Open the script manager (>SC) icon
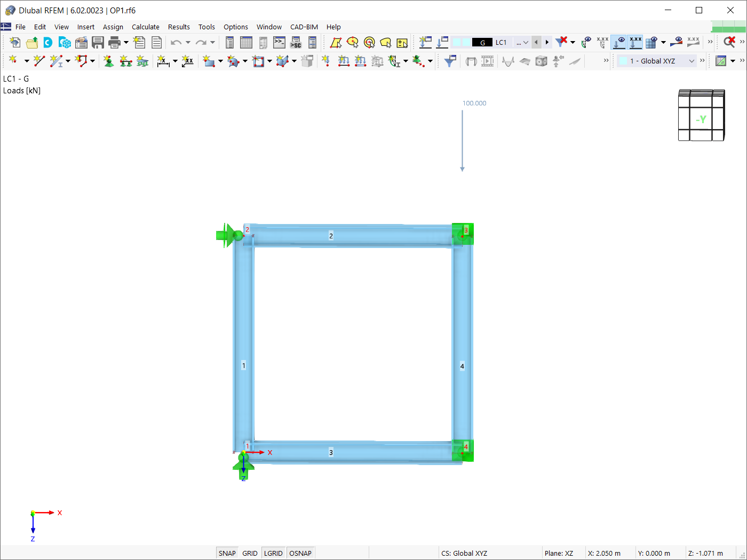 [x=296, y=43]
